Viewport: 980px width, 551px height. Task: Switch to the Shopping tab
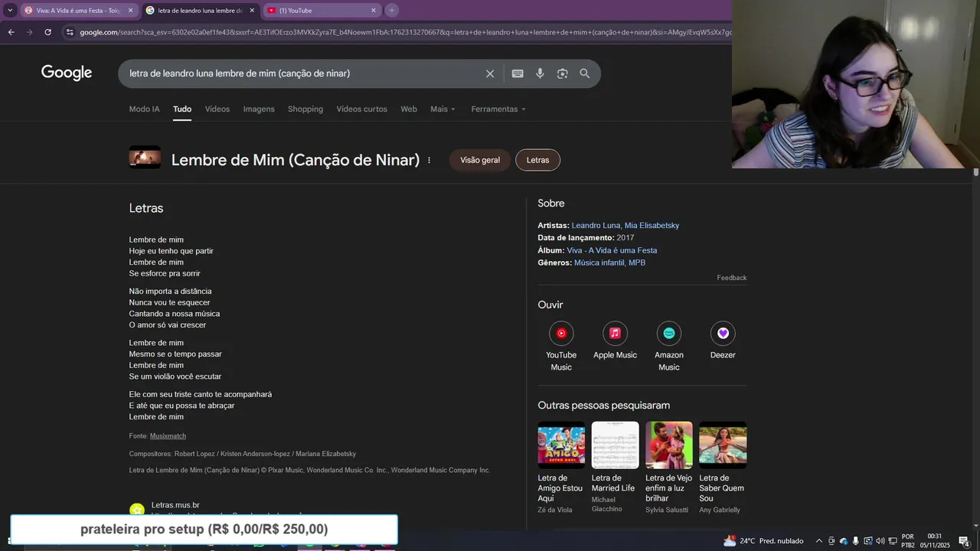[x=305, y=109]
